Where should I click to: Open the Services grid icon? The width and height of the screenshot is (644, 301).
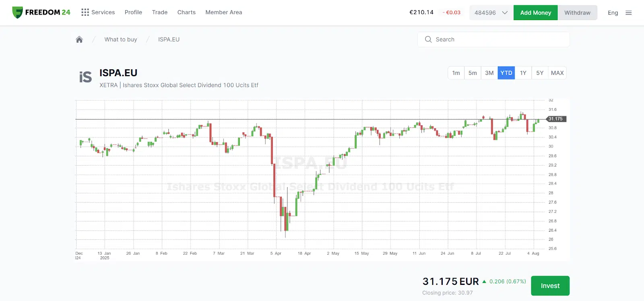coord(85,12)
